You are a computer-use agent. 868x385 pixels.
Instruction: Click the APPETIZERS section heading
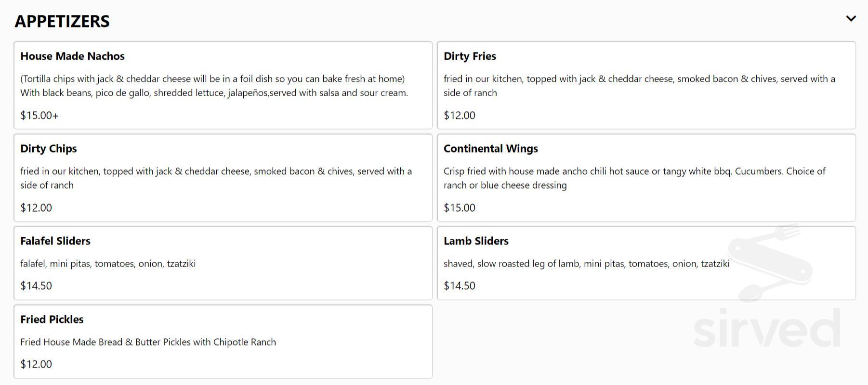(x=62, y=21)
